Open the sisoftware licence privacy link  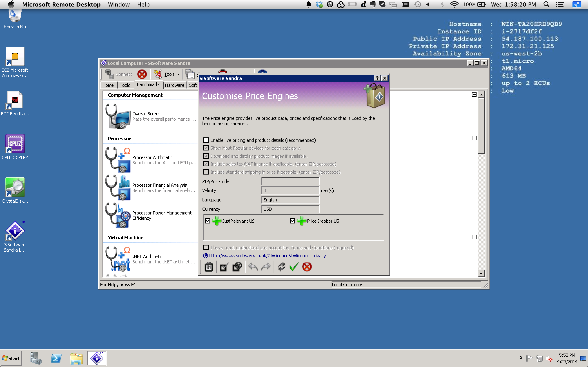coord(267,256)
